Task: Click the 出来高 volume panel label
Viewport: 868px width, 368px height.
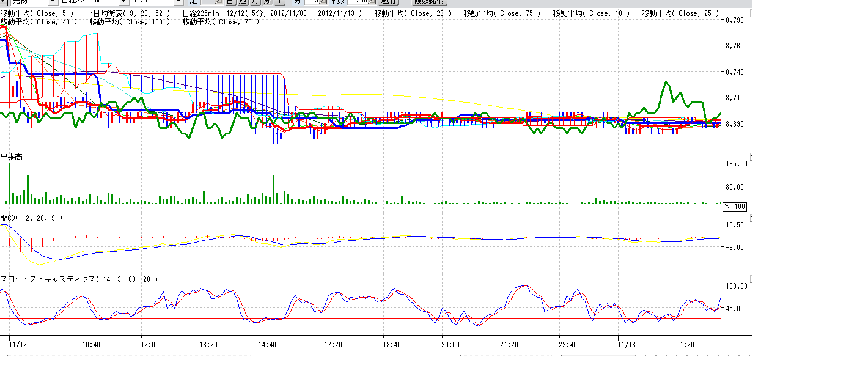Action: [x=12, y=158]
